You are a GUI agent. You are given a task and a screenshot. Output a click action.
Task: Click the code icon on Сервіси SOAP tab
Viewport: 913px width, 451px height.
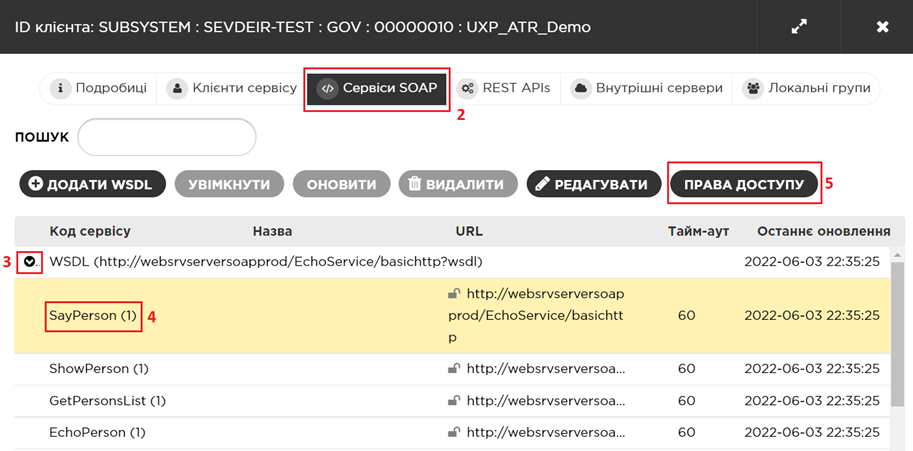327,88
